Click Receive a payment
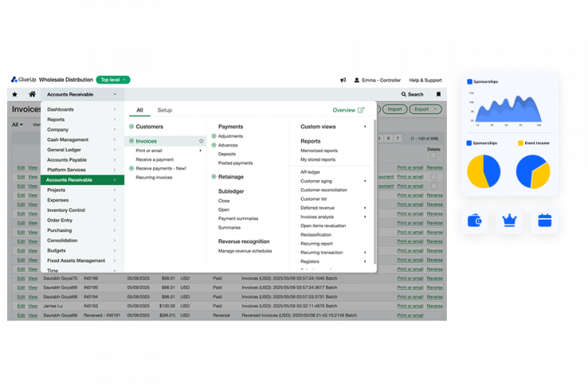Screen dimensions: 588x392 point(154,159)
